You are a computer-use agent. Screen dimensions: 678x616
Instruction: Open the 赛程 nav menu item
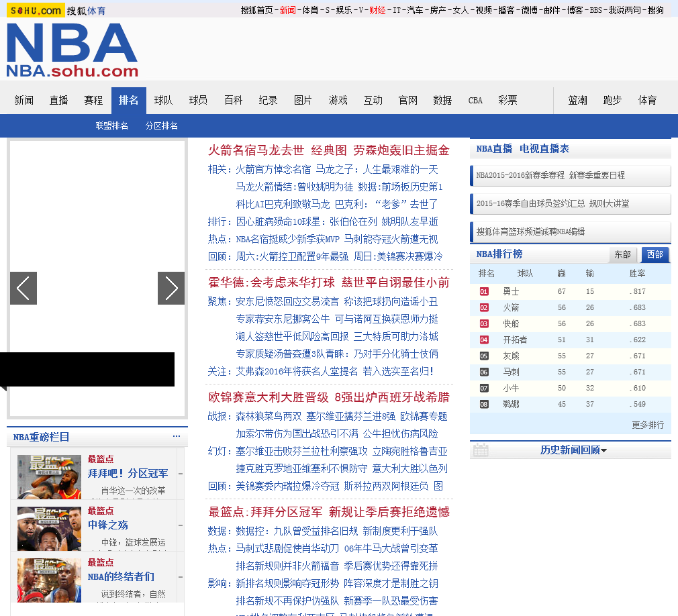point(93,100)
